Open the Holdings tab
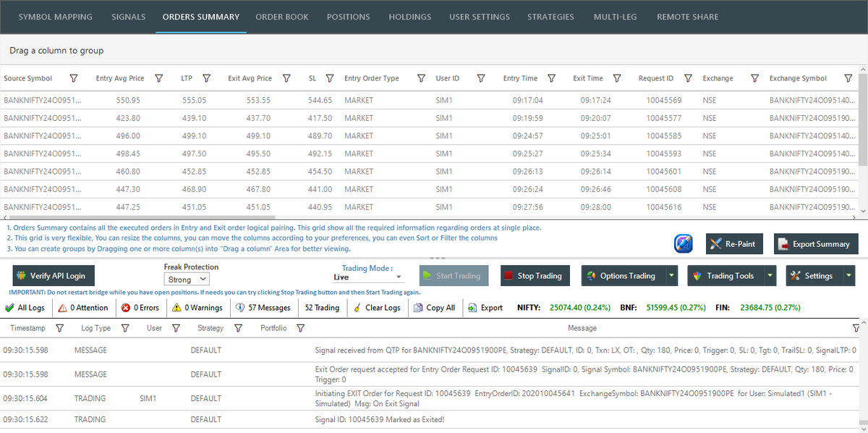The height and width of the screenshot is (433, 868). (x=409, y=17)
